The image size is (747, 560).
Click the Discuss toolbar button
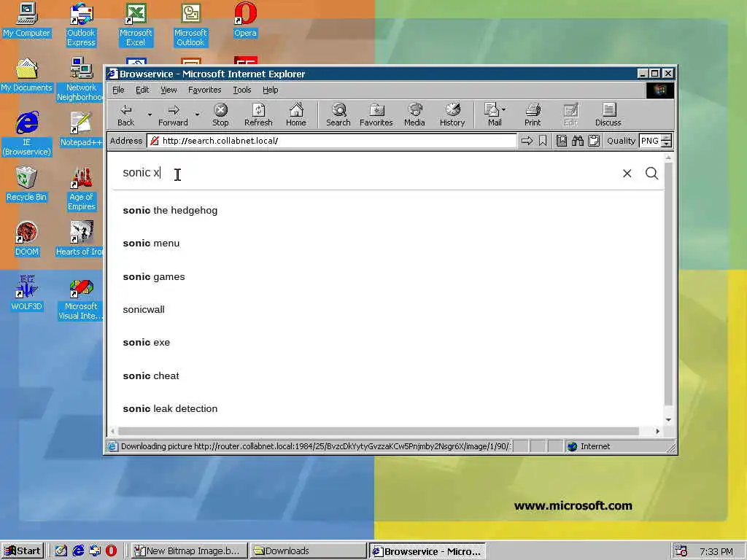tap(608, 115)
